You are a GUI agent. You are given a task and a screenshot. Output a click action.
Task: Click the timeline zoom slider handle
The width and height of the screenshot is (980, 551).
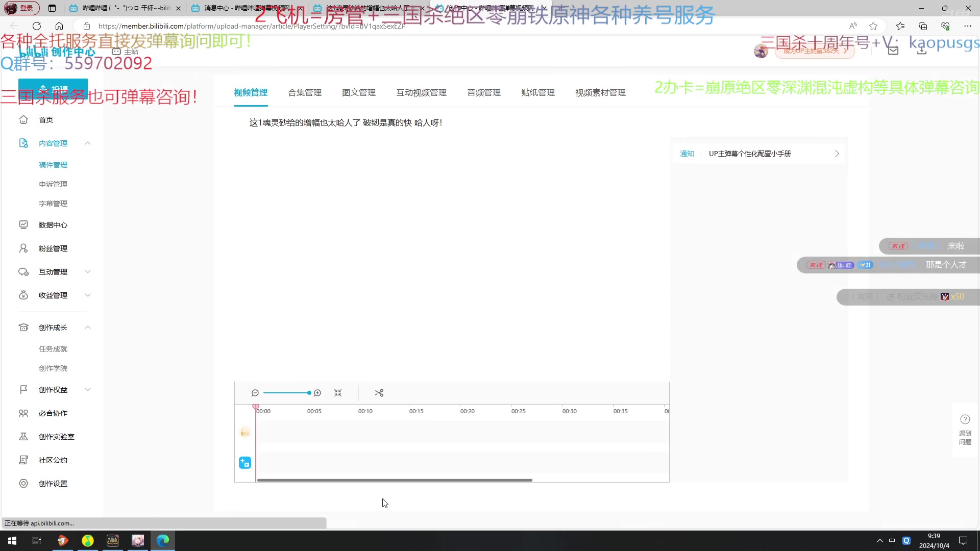point(309,393)
